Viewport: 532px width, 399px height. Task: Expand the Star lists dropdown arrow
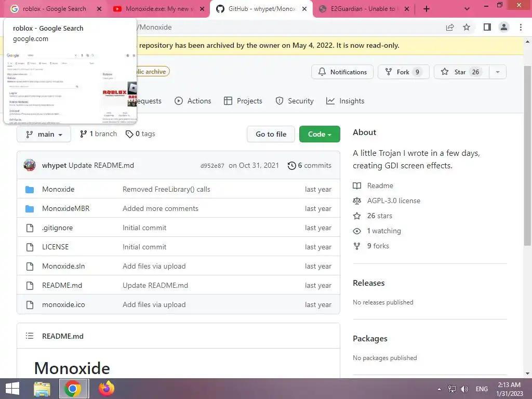pos(498,72)
